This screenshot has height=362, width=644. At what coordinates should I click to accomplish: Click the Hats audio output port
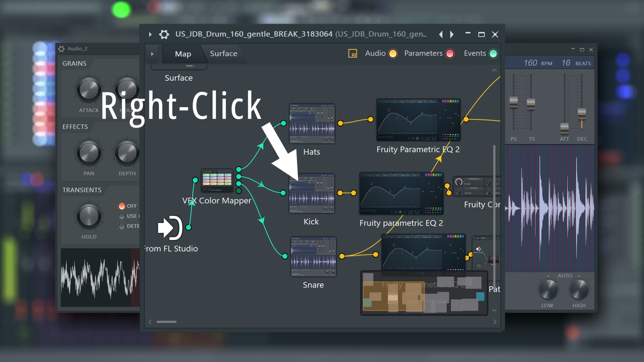point(340,123)
